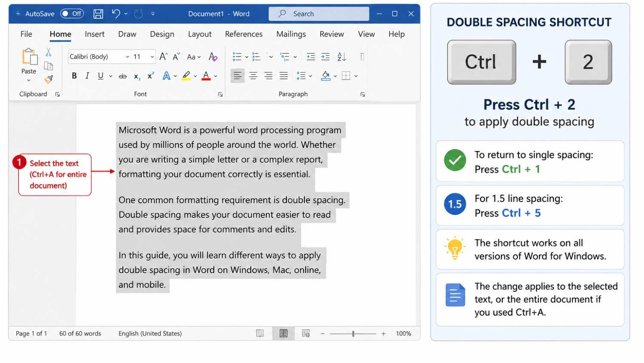Increase paragraph indent
This screenshot has height=363, width=644.
coord(325,57)
